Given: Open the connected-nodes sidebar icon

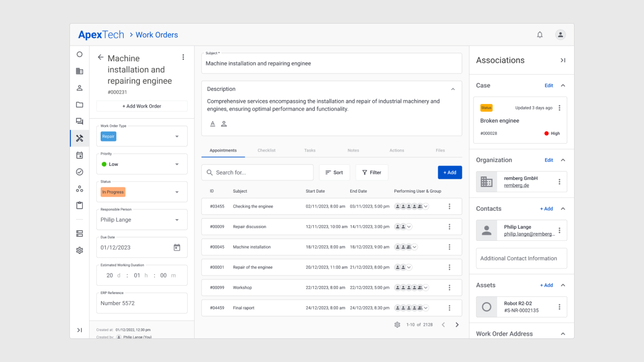Looking at the screenshot, I should [79, 189].
